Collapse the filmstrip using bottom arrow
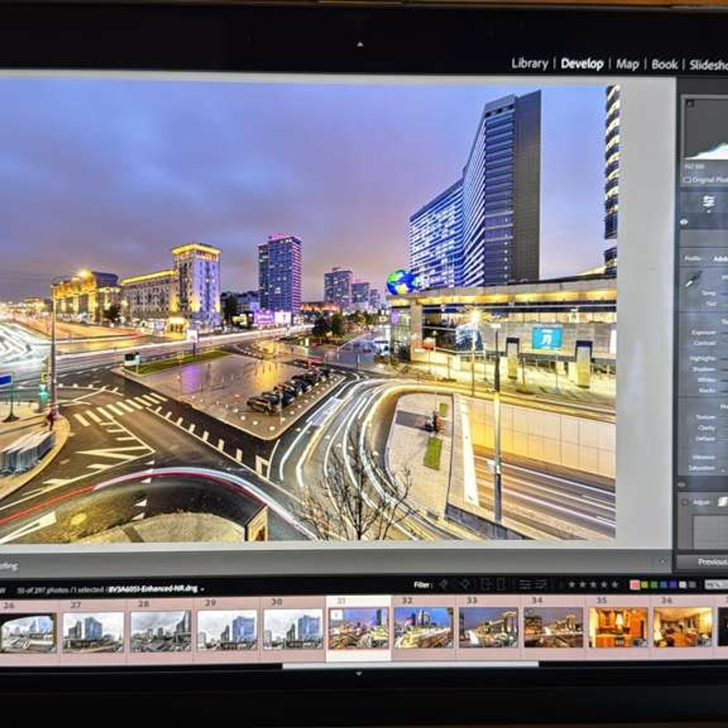 tap(359, 673)
